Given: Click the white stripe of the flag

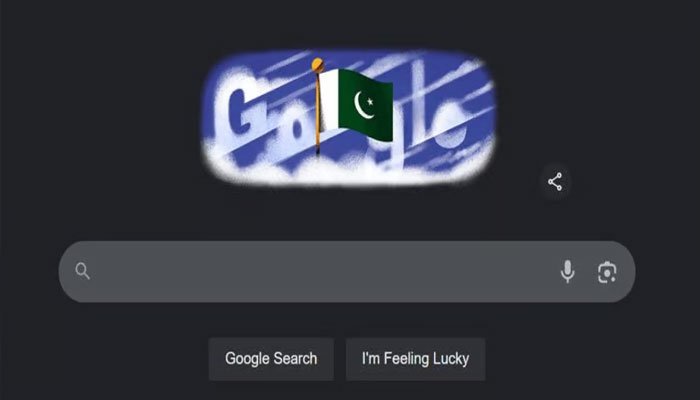Looking at the screenshot, I should point(329,101).
